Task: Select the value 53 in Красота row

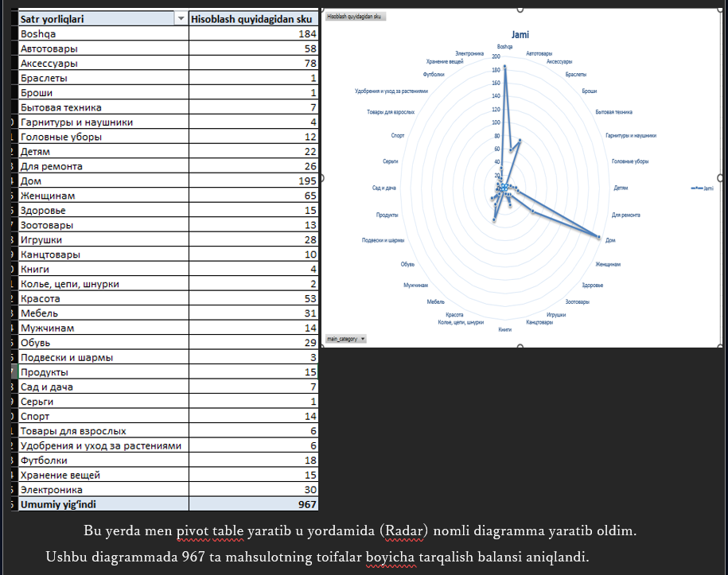Action: [x=254, y=298]
